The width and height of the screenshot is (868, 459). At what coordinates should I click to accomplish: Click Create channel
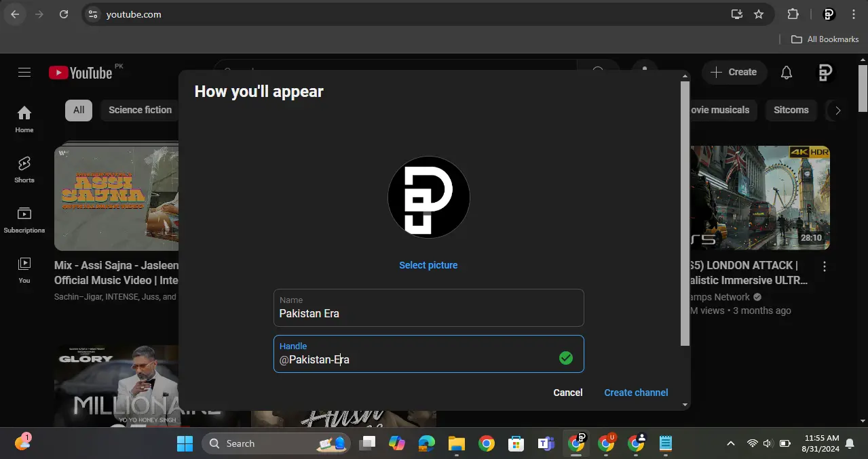(x=636, y=393)
